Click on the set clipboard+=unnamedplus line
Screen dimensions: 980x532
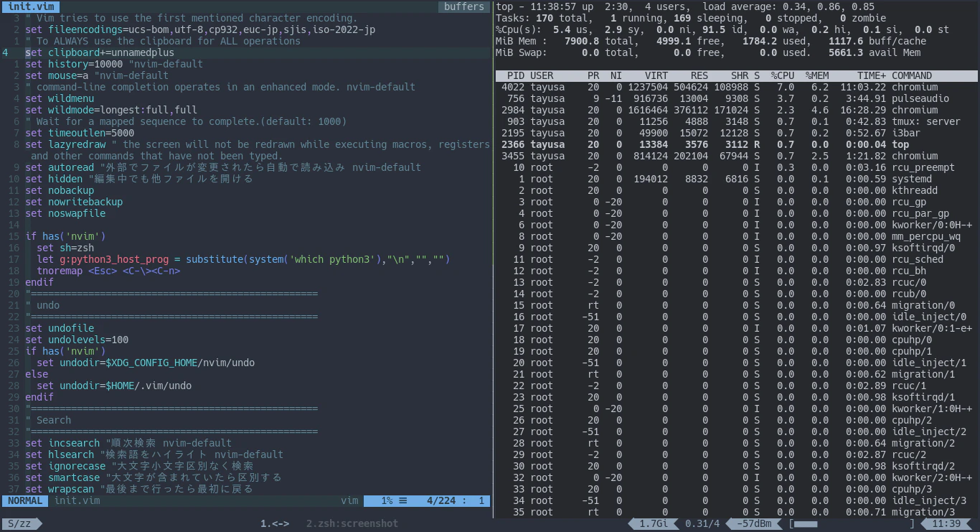pos(100,52)
